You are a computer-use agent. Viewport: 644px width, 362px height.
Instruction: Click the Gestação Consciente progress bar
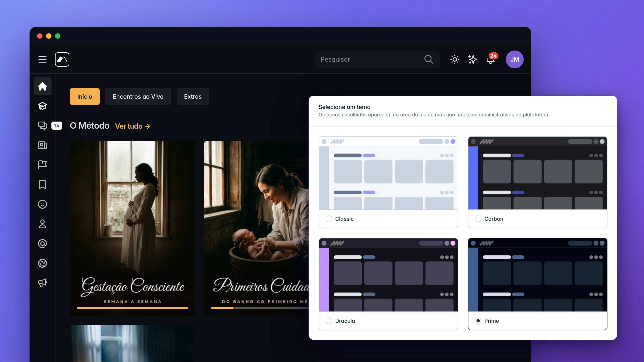click(x=132, y=308)
